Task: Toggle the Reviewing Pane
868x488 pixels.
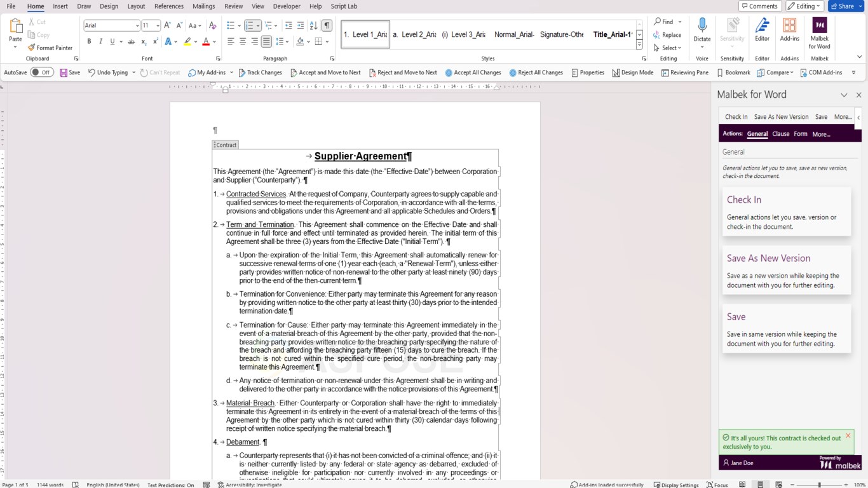Action: pos(685,72)
